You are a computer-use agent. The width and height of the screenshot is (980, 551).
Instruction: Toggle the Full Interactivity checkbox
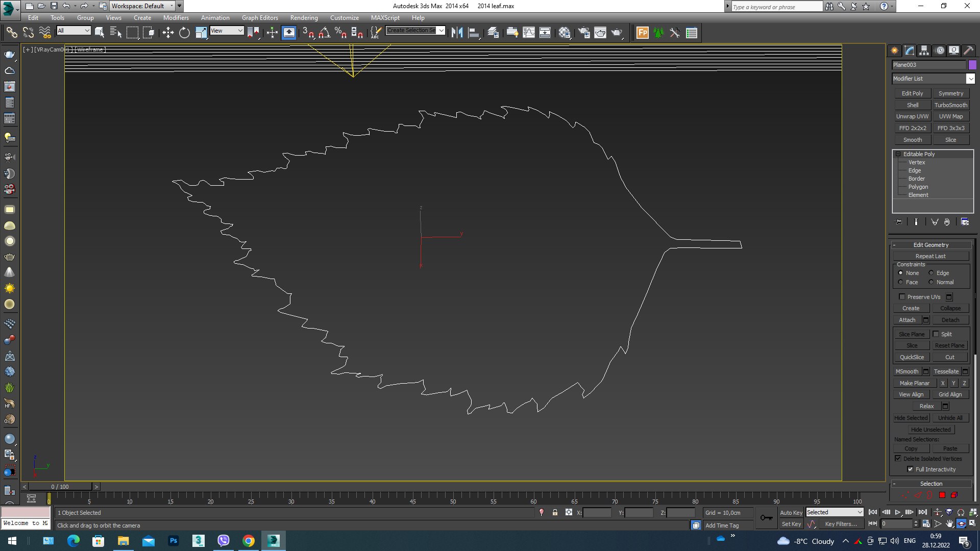(x=911, y=469)
